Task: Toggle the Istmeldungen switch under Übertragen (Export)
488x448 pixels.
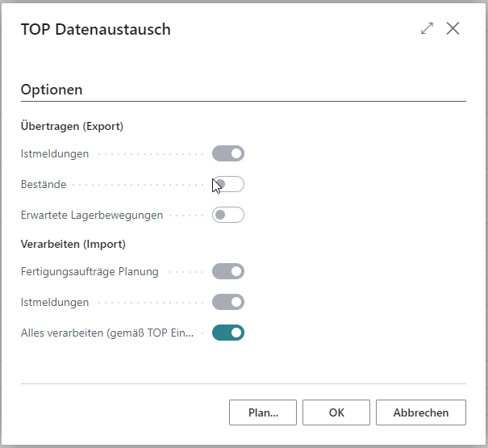Action: [227, 153]
